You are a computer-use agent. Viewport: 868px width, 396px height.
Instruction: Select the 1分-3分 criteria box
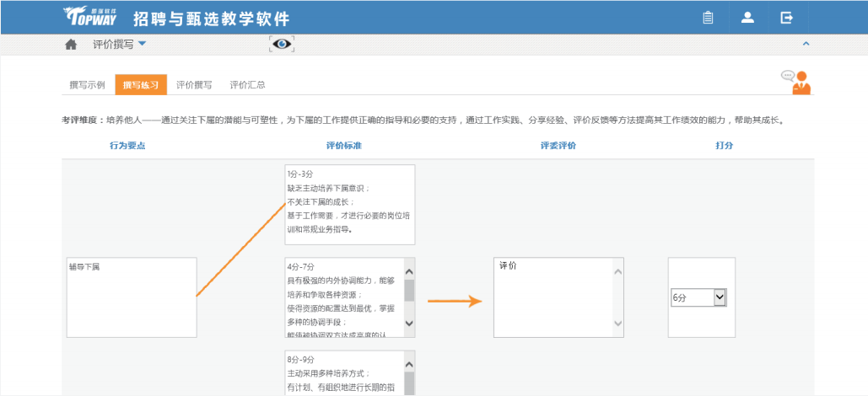point(350,202)
